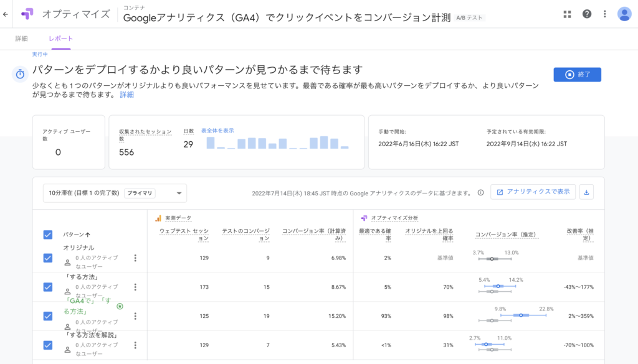Click コンバージョン率（推定） column header
The height and width of the screenshot is (364, 638).
pos(507,235)
